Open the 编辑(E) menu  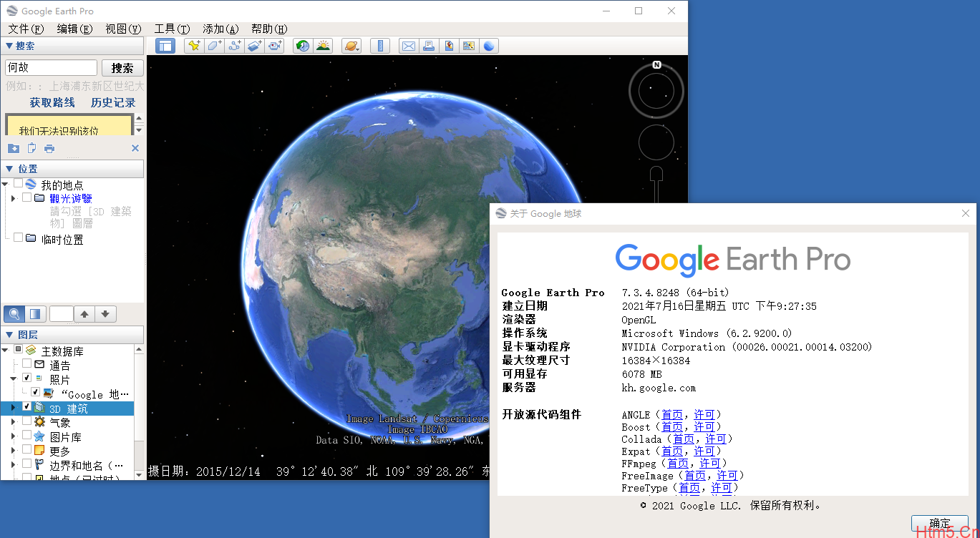point(74,29)
